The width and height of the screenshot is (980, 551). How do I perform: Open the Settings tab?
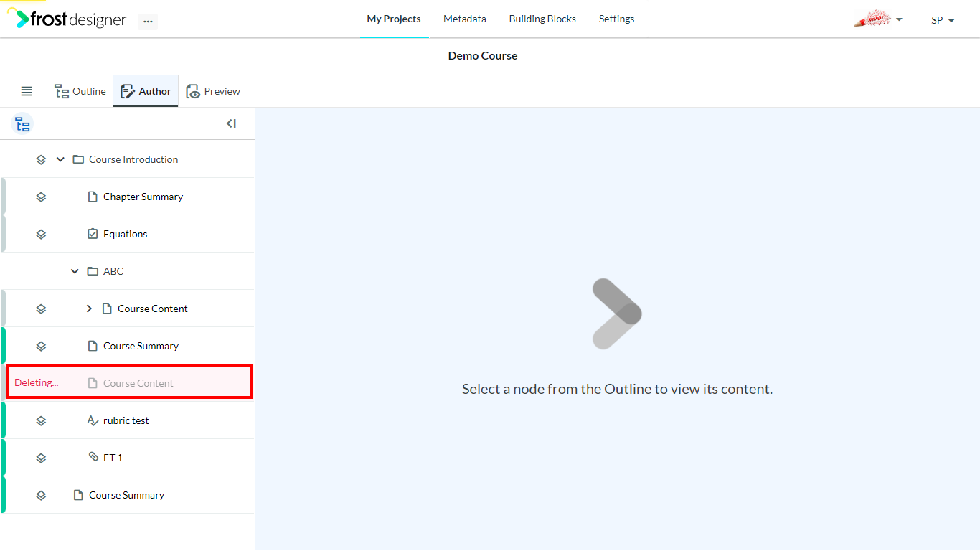[616, 19]
